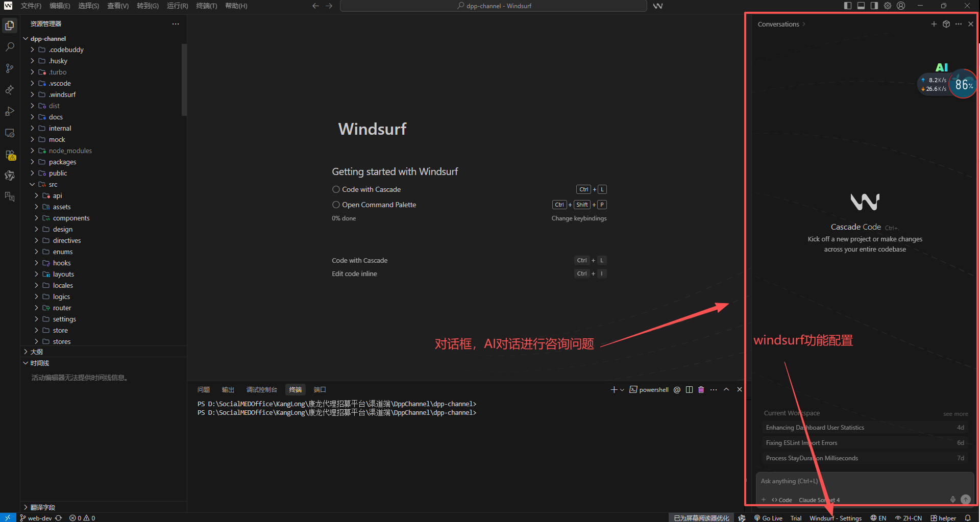Click the Windsurf logo beside the command center
This screenshot has height=522, width=980.
(x=658, y=6)
